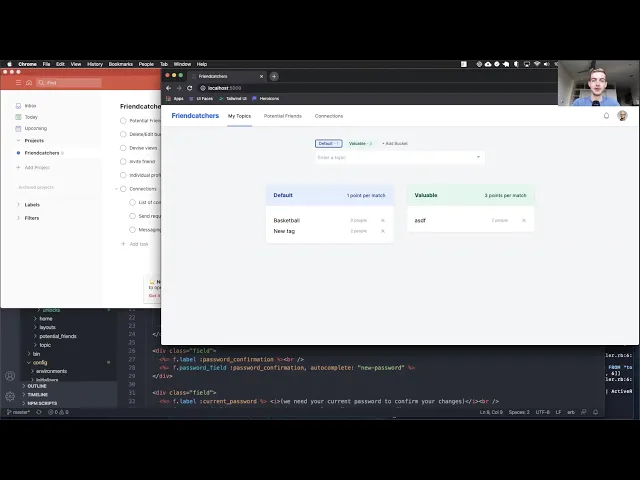The height and width of the screenshot is (480, 640).
Task: Remove asdf topic with X
Action: tap(524, 220)
